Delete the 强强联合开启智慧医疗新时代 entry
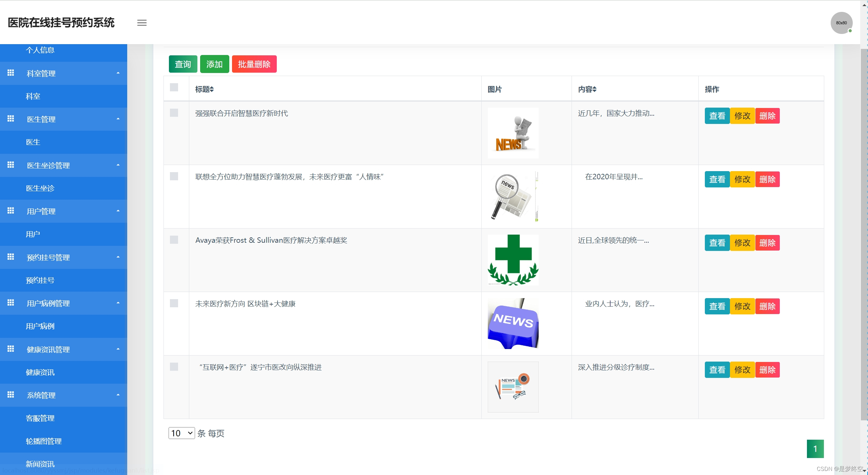 click(x=768, y=116)
